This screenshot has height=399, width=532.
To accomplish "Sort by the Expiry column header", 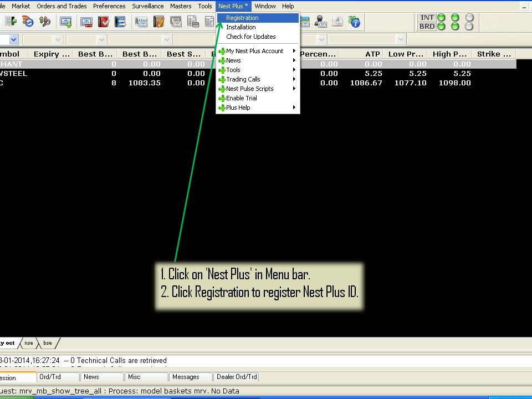I will 50,54.
